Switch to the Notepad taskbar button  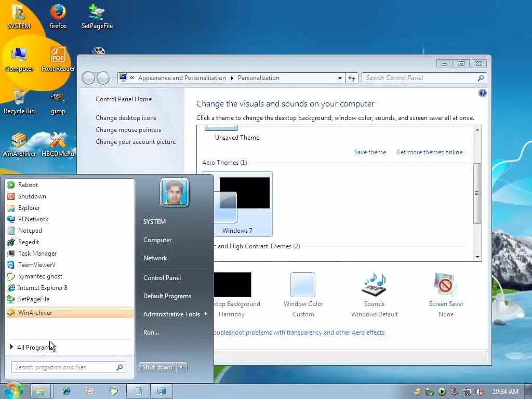click(138, 391)
